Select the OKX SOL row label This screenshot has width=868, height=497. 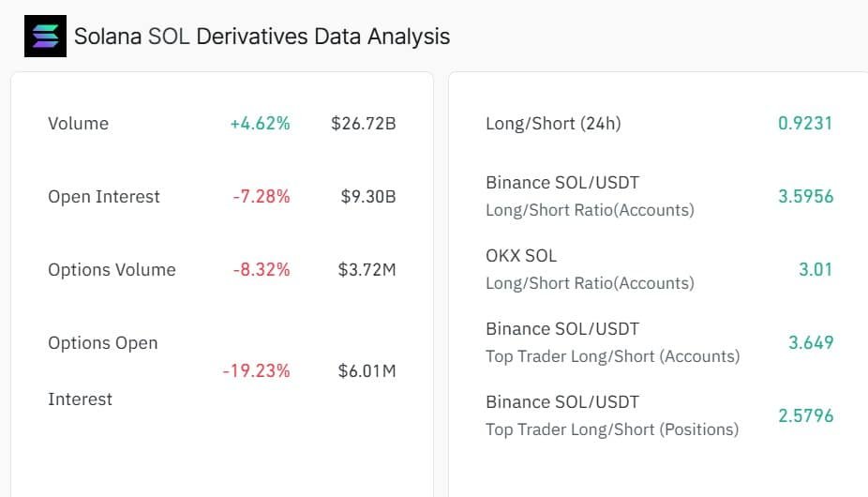[x=521, y=255]
